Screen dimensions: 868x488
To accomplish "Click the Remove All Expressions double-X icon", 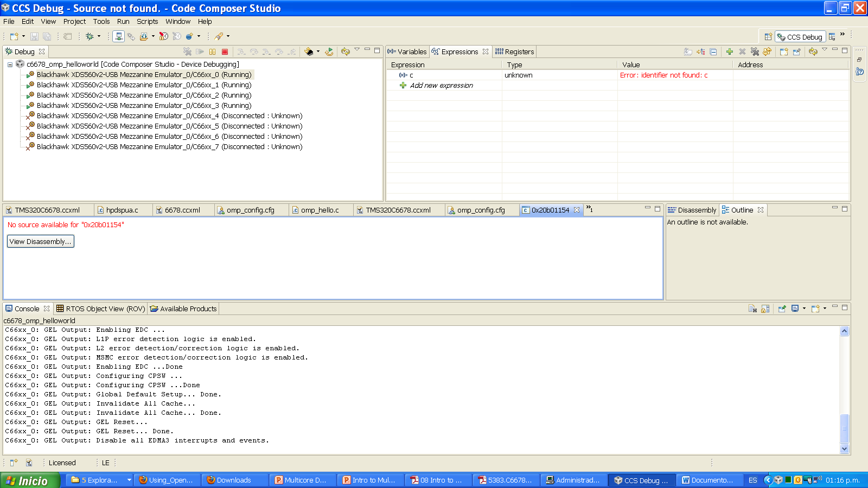I will (755, 52).
